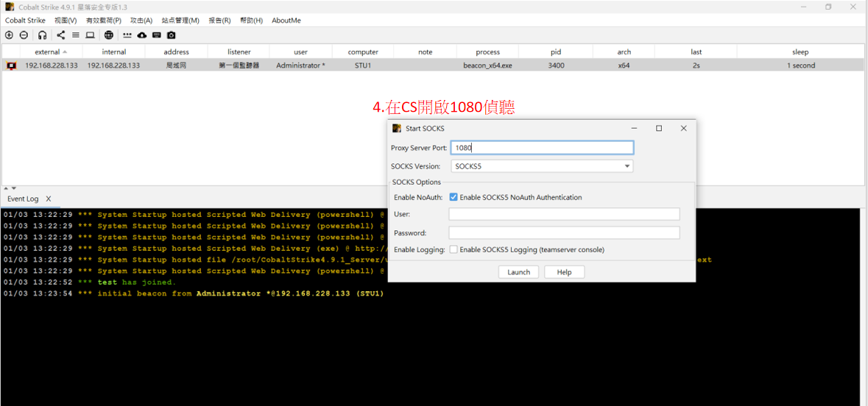Open the 报告(R) menu
Screen dimensions: 868x406
click(x=219, y=20)
